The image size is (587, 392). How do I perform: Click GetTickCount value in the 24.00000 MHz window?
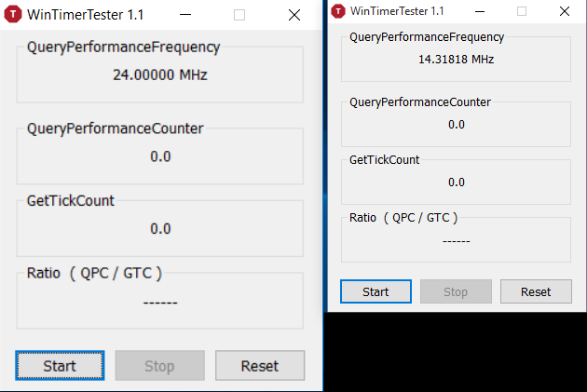pyautogui.click(x=160, y=228)
